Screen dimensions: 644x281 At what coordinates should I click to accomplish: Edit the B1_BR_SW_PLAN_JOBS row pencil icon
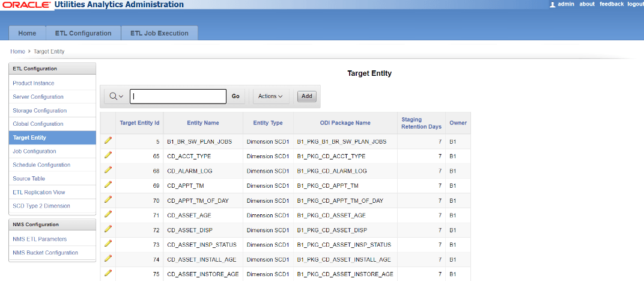108,140
